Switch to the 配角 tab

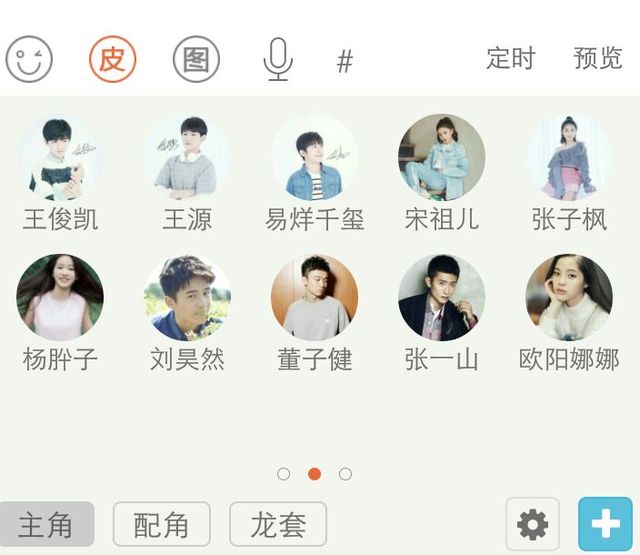(162, 524)
